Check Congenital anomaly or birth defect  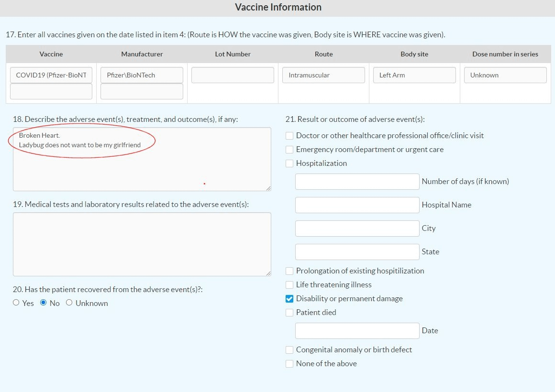(289, 350)
